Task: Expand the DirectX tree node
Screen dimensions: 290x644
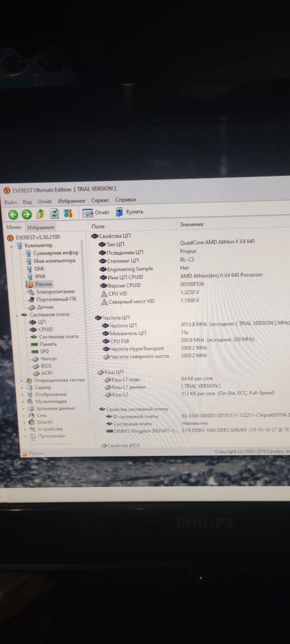Action: [x=24, y=422]
